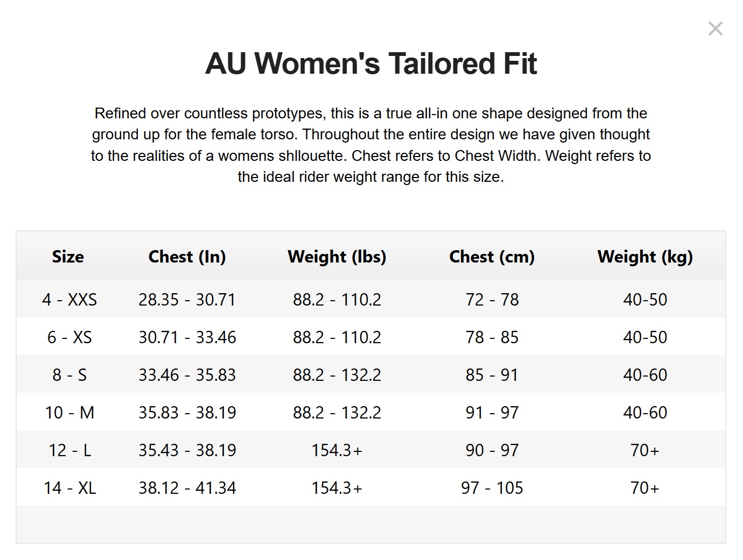Click the 4 - XXS size cell
743x560 pixels.
pos(69,300)
